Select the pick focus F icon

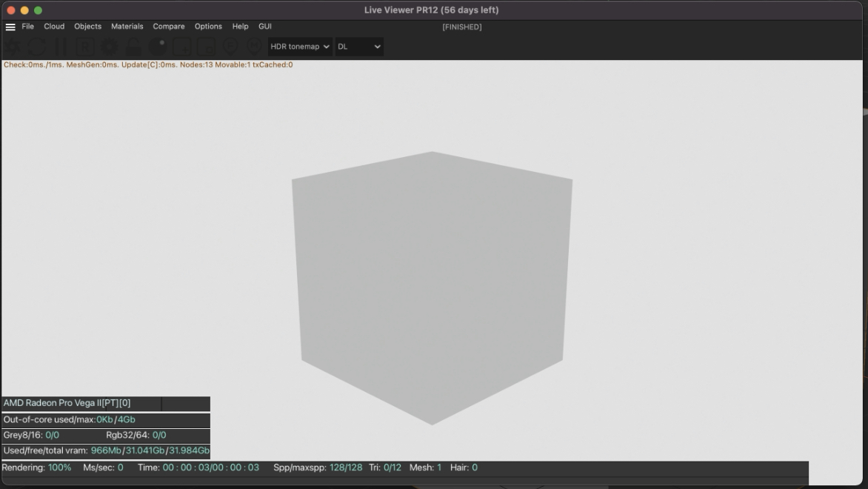point(230,47)
